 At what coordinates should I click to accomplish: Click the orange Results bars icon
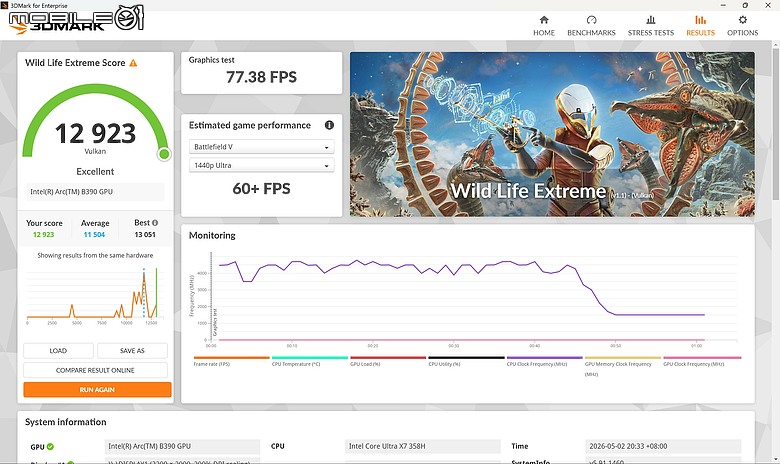coord(700,20)
